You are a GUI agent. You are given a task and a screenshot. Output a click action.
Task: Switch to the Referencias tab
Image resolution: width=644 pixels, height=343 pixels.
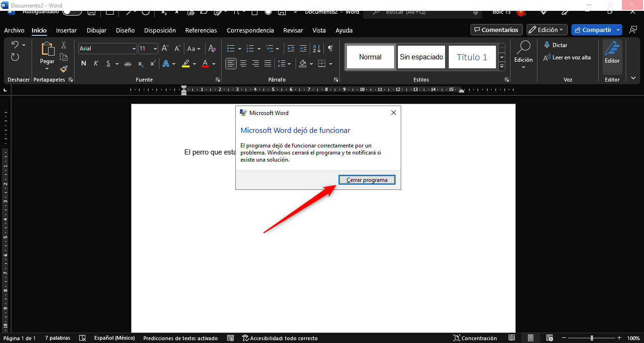pyautogui.click(x=201, y=30)
